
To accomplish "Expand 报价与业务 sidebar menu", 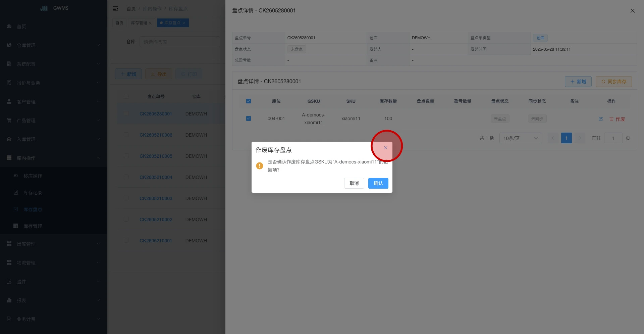I will click(54, 83).
